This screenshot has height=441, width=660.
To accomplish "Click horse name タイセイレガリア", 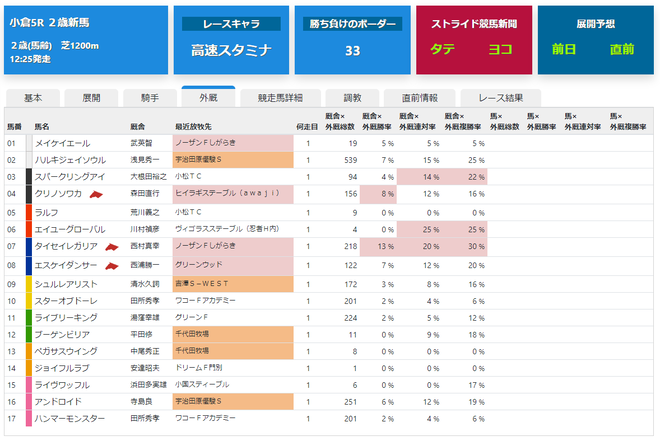I will [66, 246].
